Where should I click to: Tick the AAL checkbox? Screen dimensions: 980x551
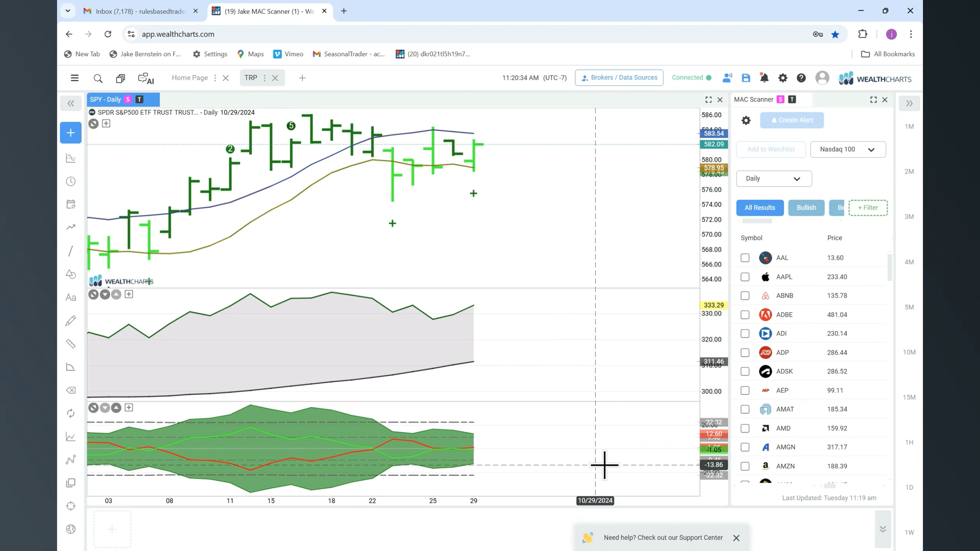745,258
